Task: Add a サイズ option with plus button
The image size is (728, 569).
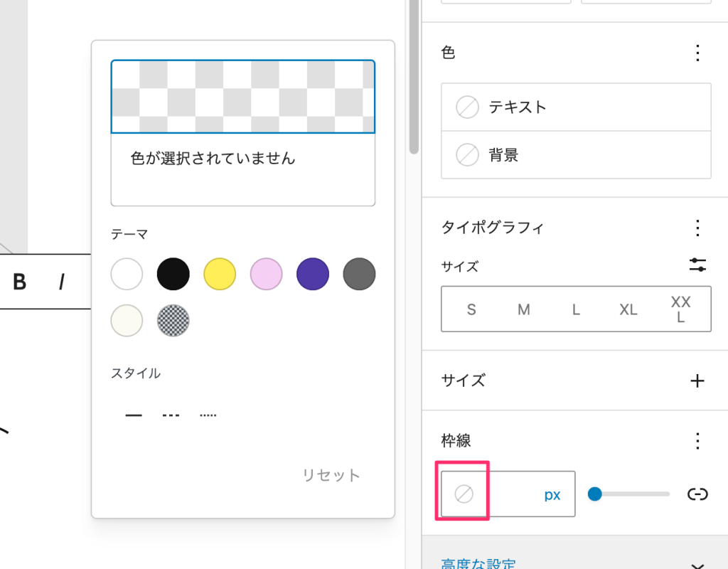Action: click(697, 381)
